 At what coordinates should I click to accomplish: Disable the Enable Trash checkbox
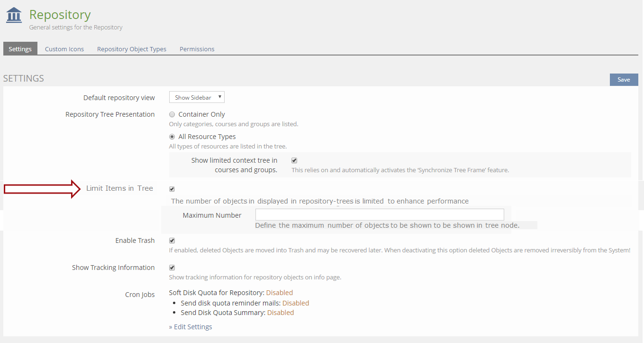coord(172,241)
